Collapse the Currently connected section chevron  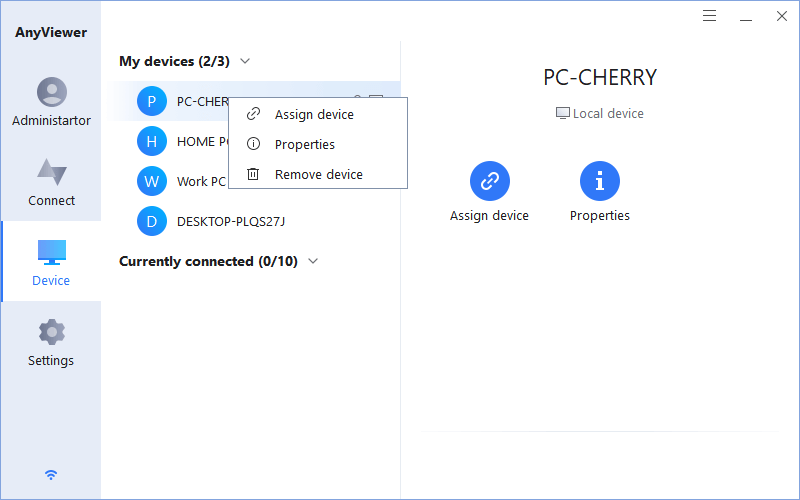[313, 261]
